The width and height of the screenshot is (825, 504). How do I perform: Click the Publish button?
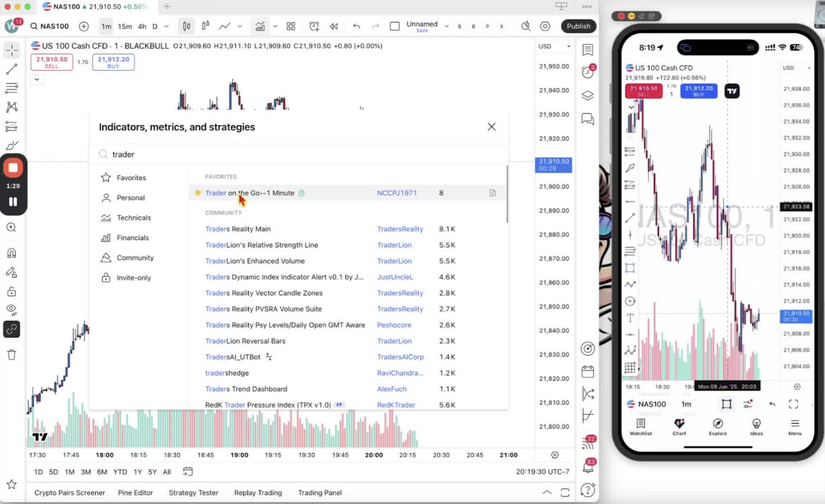578,26
